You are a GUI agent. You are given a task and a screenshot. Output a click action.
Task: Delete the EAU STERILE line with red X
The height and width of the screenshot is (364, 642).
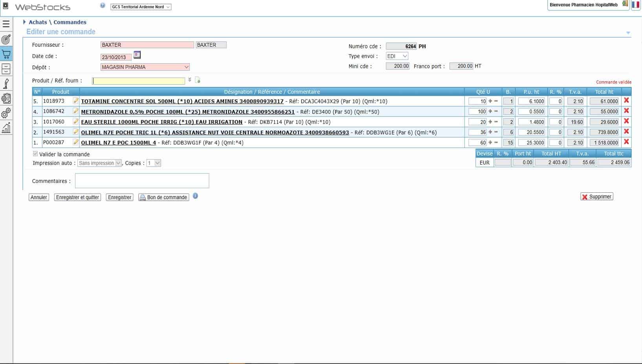(626, 121)
